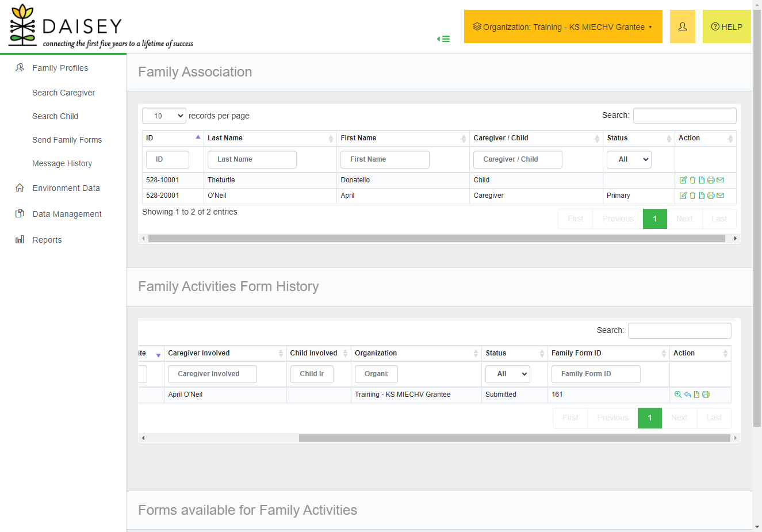Click Previous in Family Association pagination

click(x=618, y=219)
